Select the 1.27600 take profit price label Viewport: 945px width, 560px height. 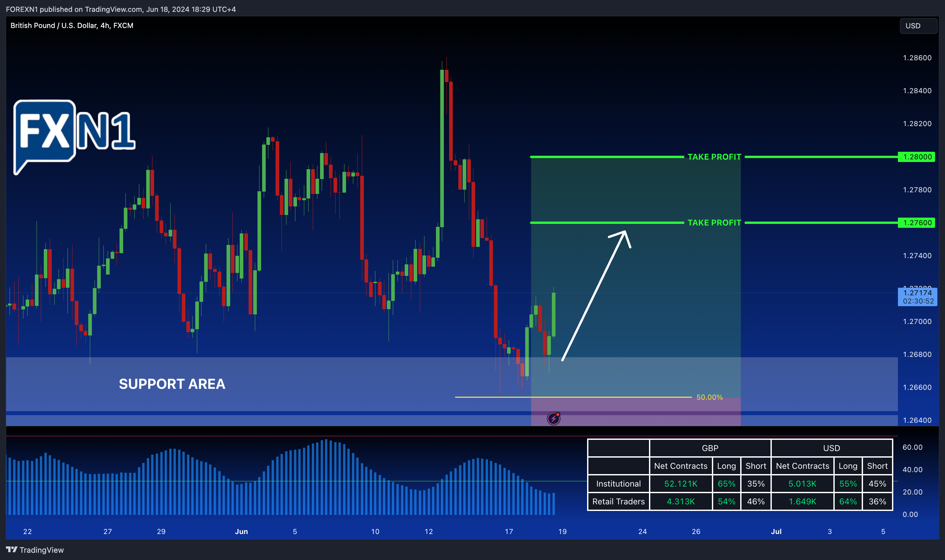(x=916, y=223)
